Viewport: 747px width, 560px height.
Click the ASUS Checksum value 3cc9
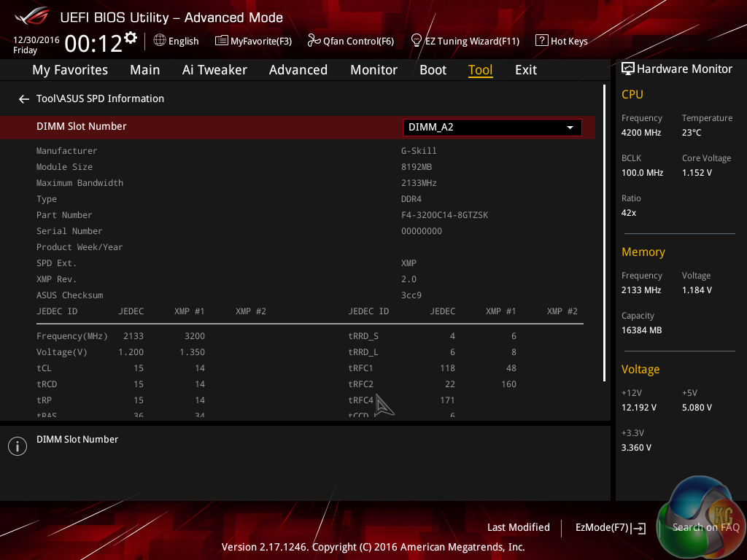click(x=411, y=295)
